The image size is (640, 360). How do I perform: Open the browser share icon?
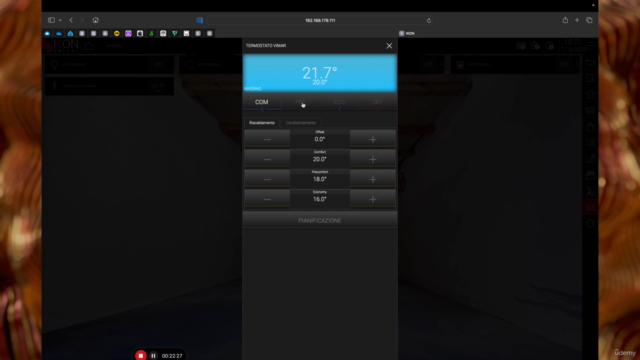click(x=565, y=20)
